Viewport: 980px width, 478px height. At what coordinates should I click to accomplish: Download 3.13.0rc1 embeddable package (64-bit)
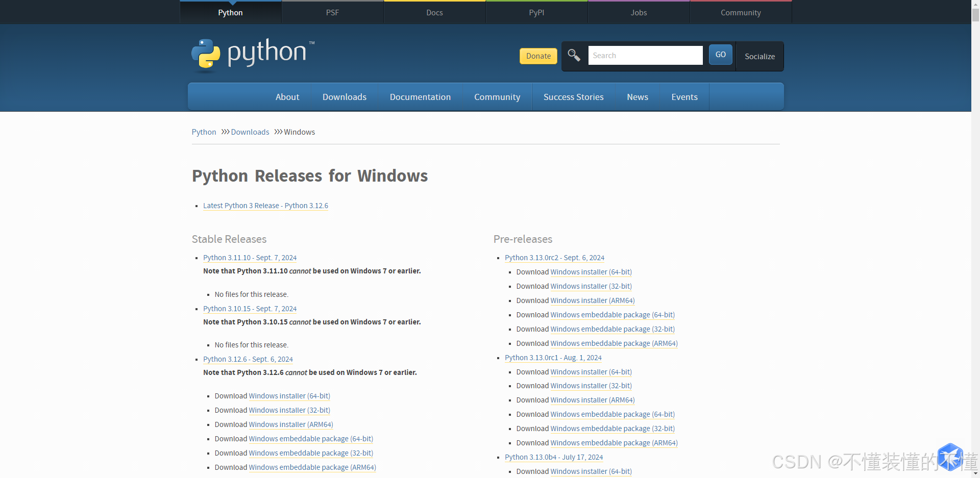point(612,414)
